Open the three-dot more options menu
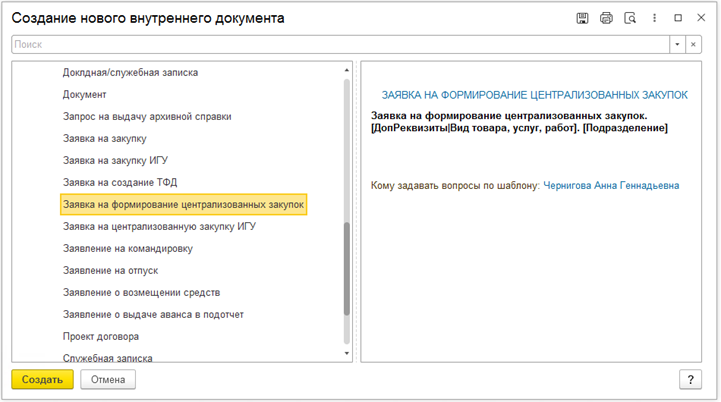The height and width of the screenshot is (402, 721). tap(654, 18)
